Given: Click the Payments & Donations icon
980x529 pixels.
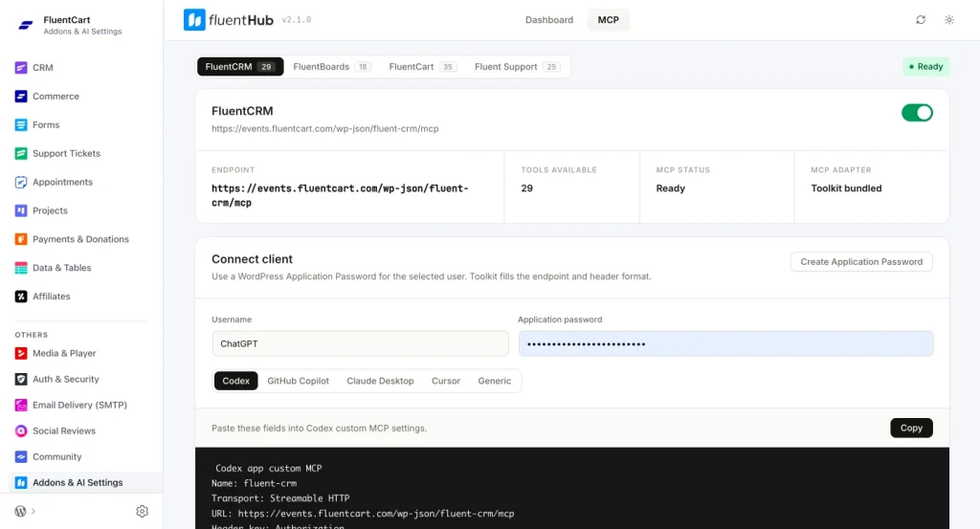Looking at the screenshot, I should tap(21, 239).
